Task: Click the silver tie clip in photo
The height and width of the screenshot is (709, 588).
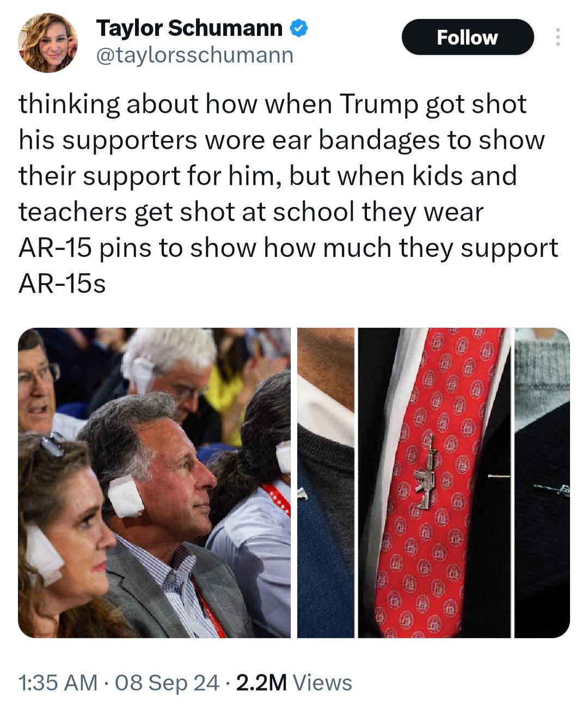Action: [499, 476]
